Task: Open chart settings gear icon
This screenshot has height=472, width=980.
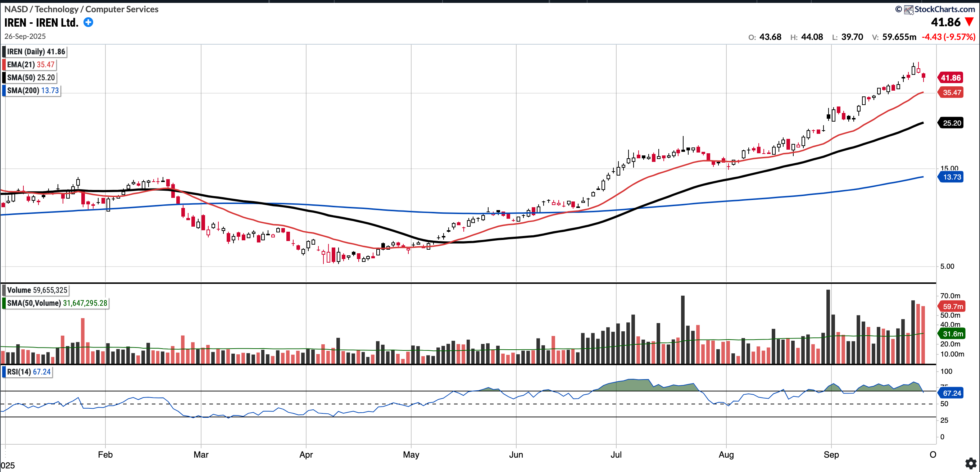Action: (971, 463)
